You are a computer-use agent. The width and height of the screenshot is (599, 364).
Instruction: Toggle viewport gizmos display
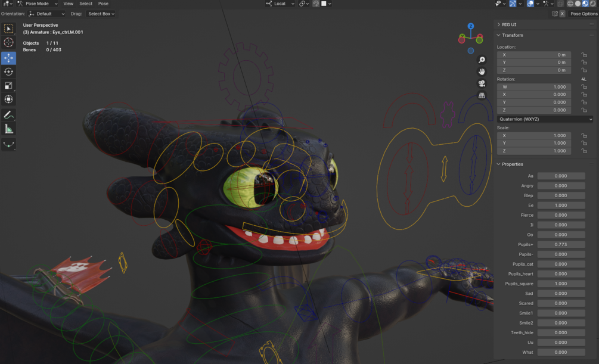[x=513, y=4]
